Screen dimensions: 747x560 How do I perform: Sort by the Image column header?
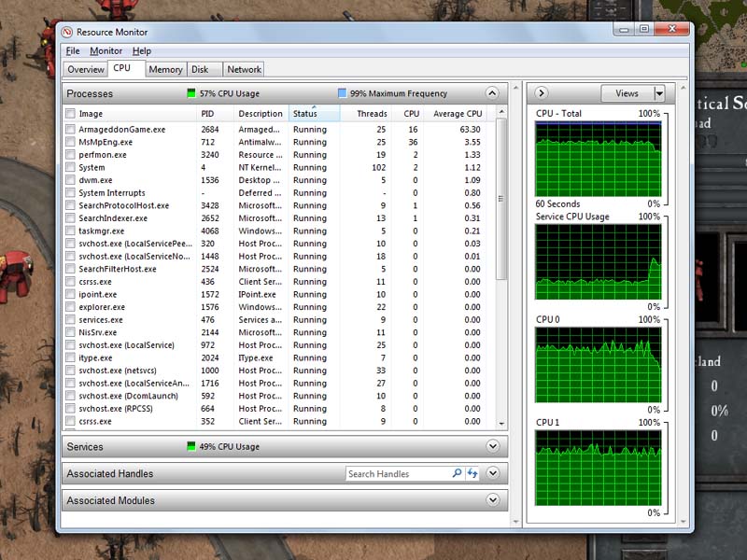(x=130, y=113)
